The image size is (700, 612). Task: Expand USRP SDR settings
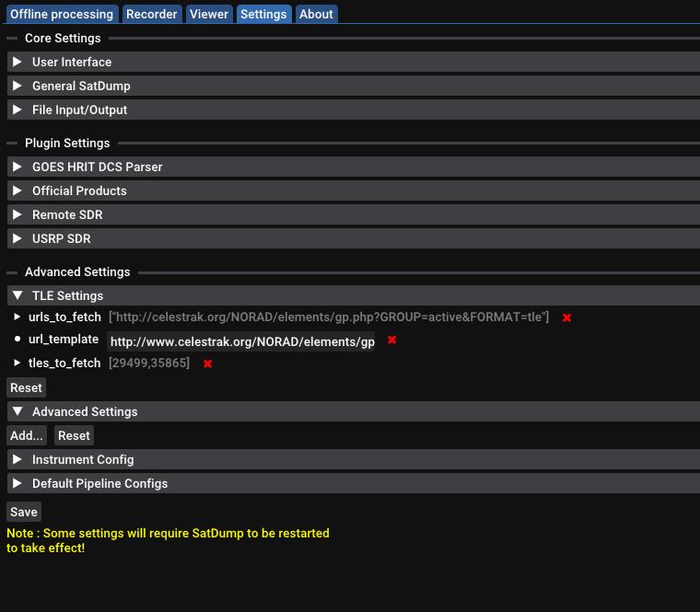click(x=354, y=238)
